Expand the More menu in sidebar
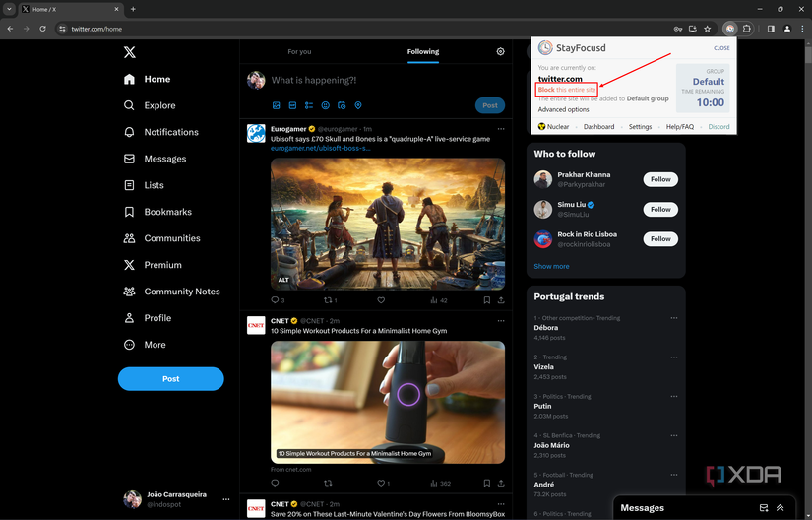This screenshot has height=520, width=812. pos(145,345)
